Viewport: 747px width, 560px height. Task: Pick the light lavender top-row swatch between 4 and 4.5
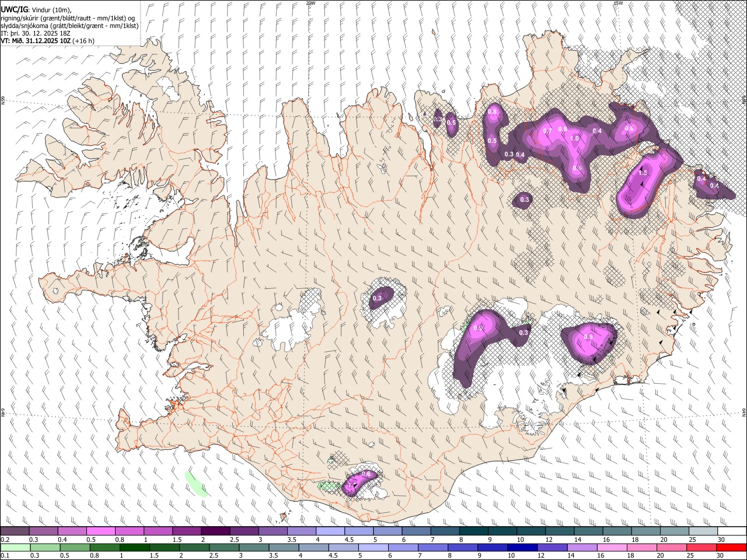330,531
